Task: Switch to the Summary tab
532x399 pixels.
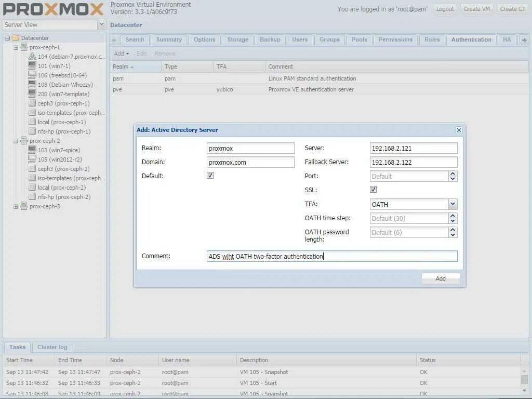Action: (169, 39)
